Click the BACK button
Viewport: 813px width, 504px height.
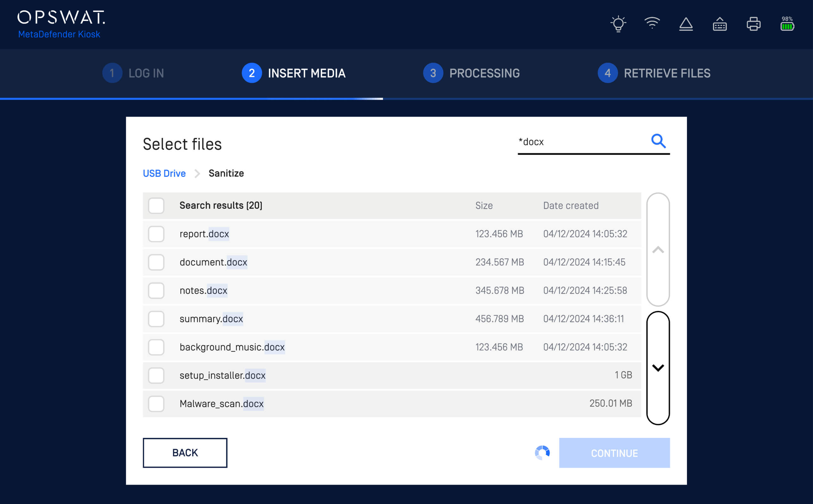(185, 453)
